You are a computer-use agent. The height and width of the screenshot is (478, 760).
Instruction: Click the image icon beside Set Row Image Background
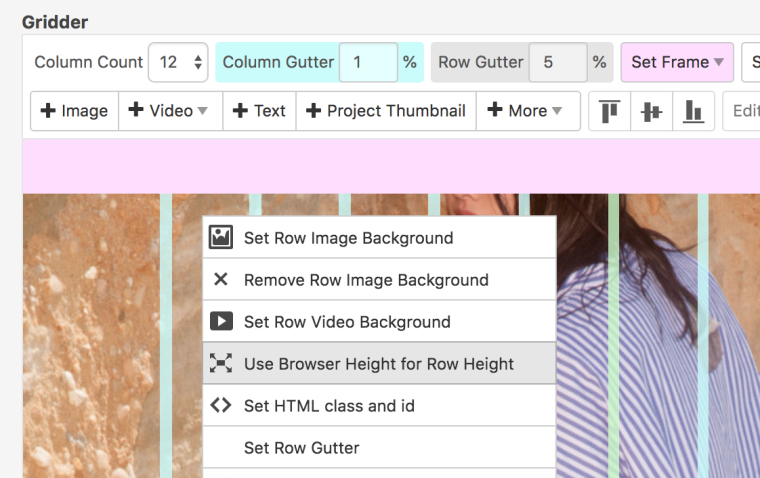point(221,238)
